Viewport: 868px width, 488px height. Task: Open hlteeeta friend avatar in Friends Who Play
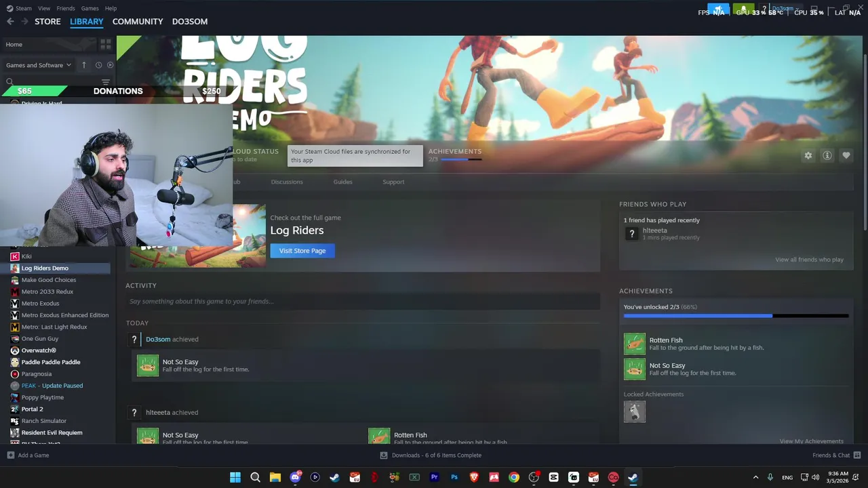click(x=632, y=233)
